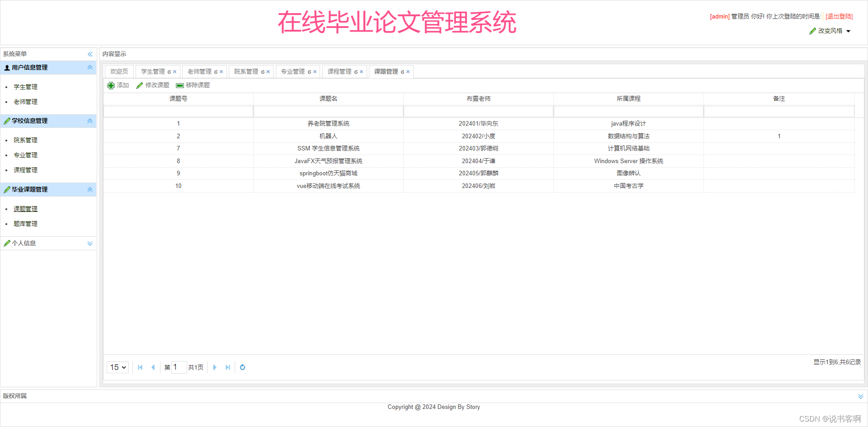Go to previous page arrow icon
Viewport: 868px width, 427px height.
[x=153, y=367]
